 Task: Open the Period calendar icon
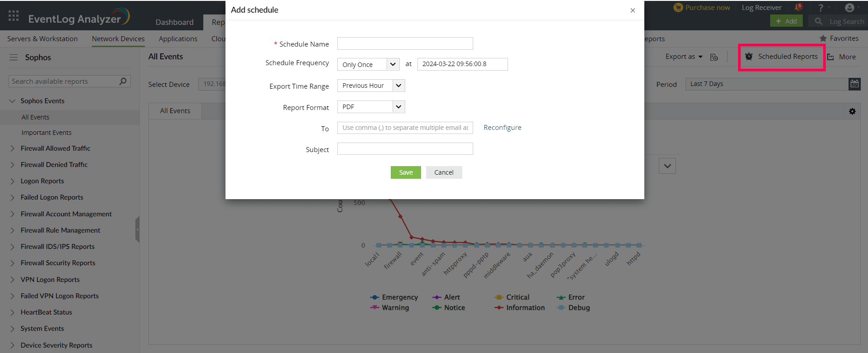click(x=854, y=84)
